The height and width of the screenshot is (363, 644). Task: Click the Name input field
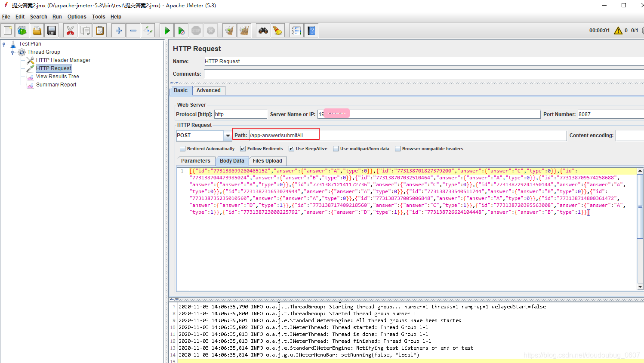pyautogui.click(x=424, y=62)
